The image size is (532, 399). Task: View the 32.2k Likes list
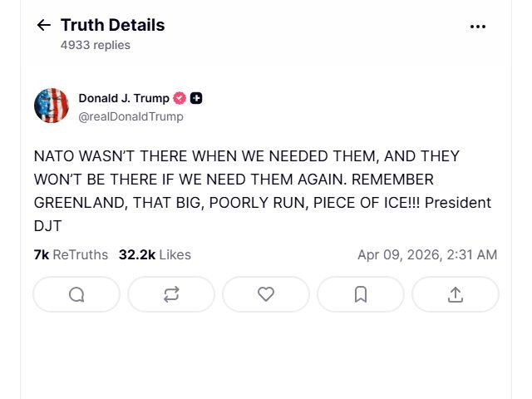coord(155,254)
